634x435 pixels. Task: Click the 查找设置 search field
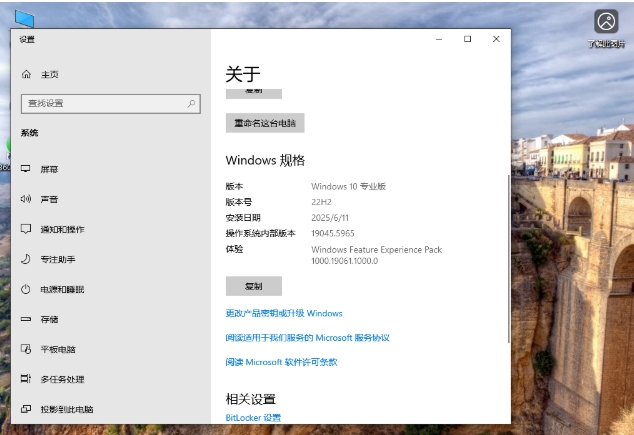pyautogui.click(x=100, y=103)
